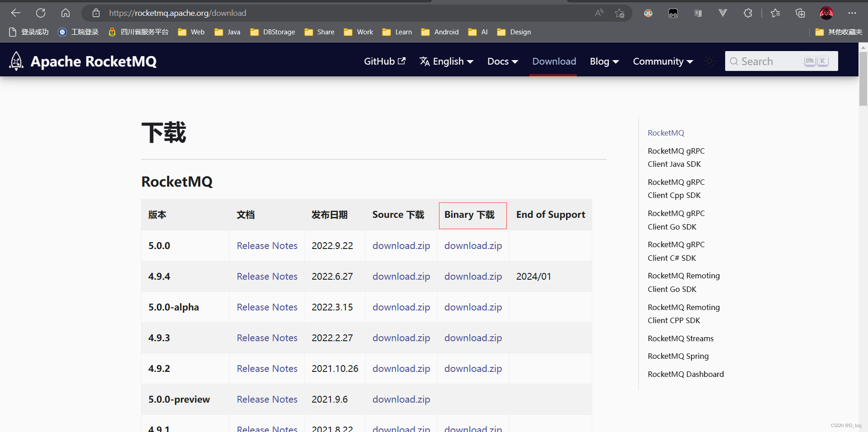This screenshot has width=868, height=432.
Task: Reload the page with the refresh icon
Action: pos(41,13)
